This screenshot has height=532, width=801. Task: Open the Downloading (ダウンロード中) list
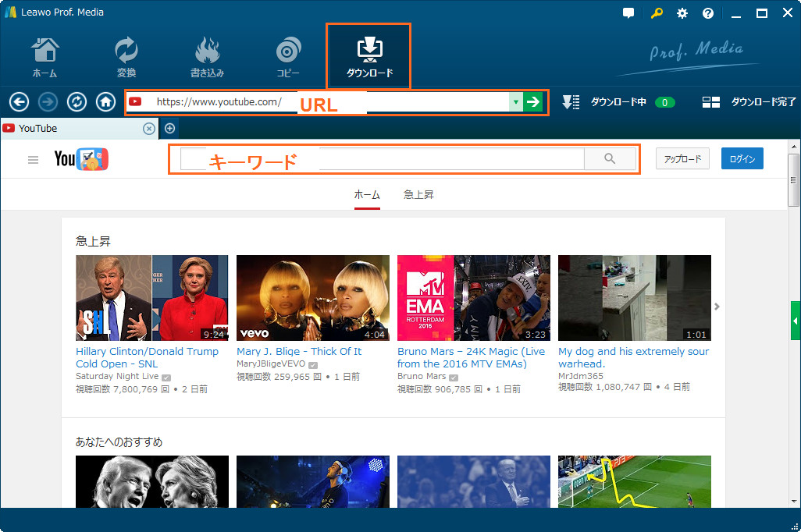pos(618,102)
